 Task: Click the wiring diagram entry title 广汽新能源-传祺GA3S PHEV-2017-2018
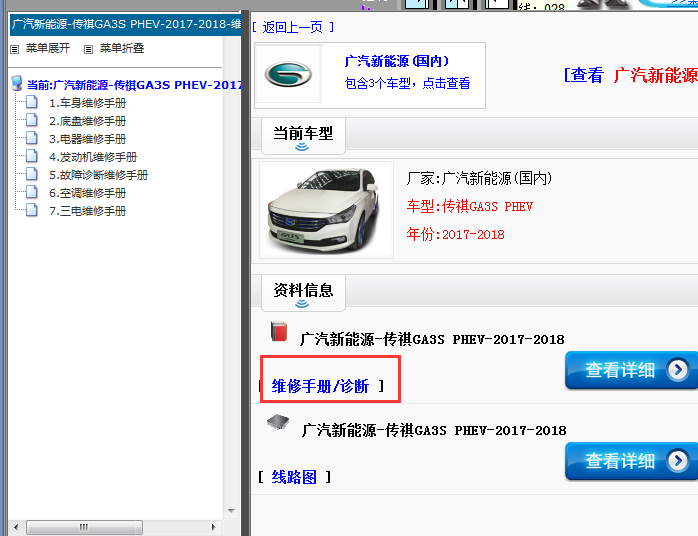[434, 430]
